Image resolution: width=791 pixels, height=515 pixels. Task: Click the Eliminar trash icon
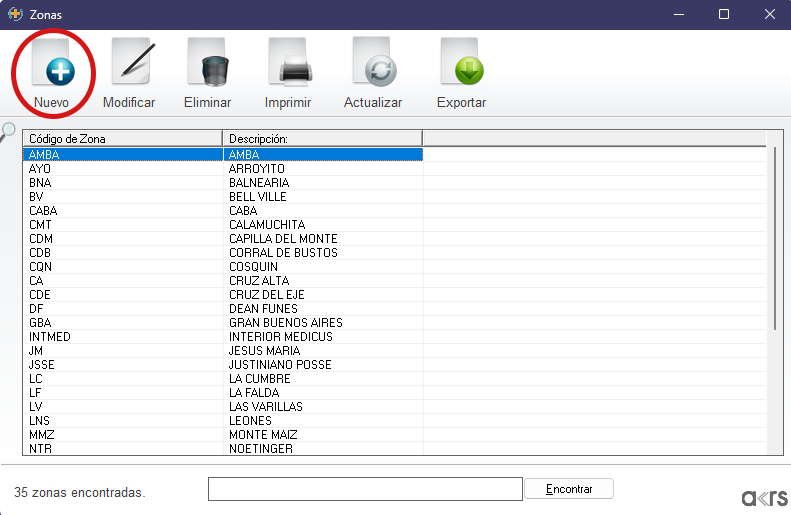[208, 68]
